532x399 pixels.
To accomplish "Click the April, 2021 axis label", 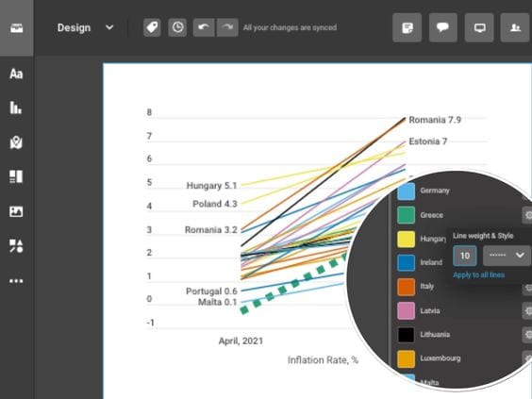I will pos(241,341).
